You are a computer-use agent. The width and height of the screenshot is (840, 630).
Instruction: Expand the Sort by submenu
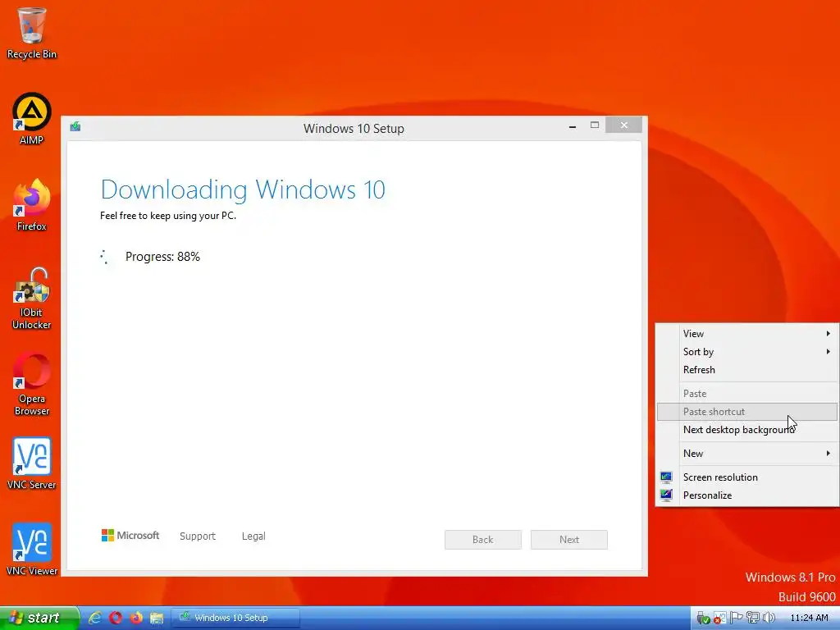point(747,352)
